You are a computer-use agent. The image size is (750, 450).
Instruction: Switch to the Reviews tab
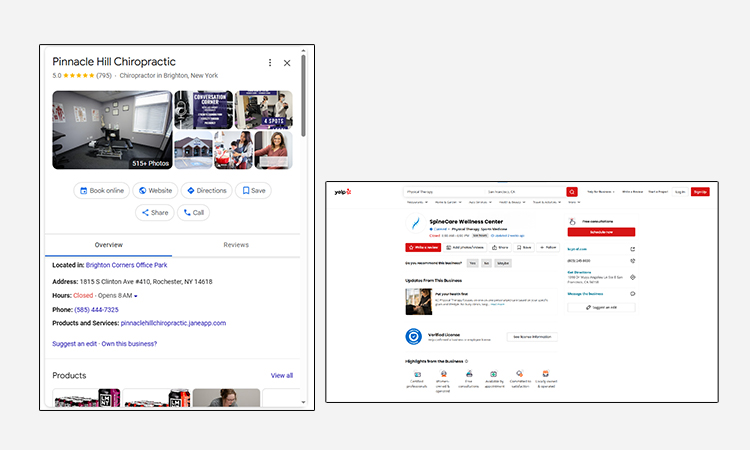click(x=236, y=245)
